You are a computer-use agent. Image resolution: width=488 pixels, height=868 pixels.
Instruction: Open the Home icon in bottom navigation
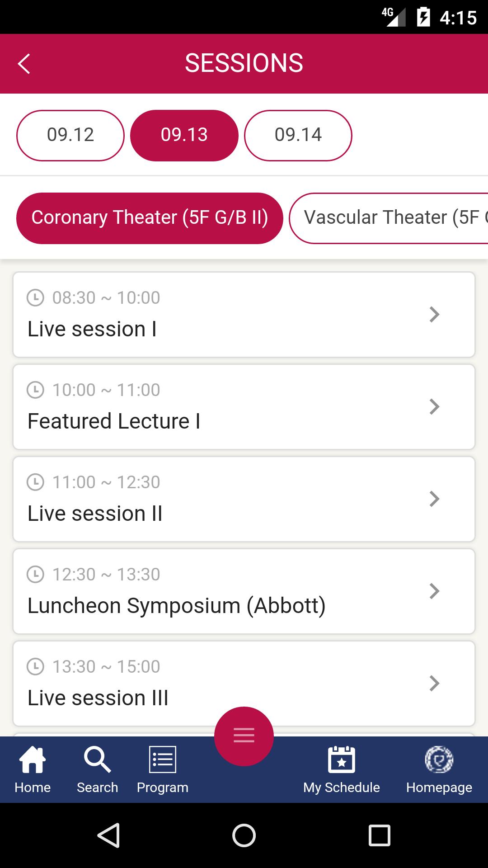33,760
